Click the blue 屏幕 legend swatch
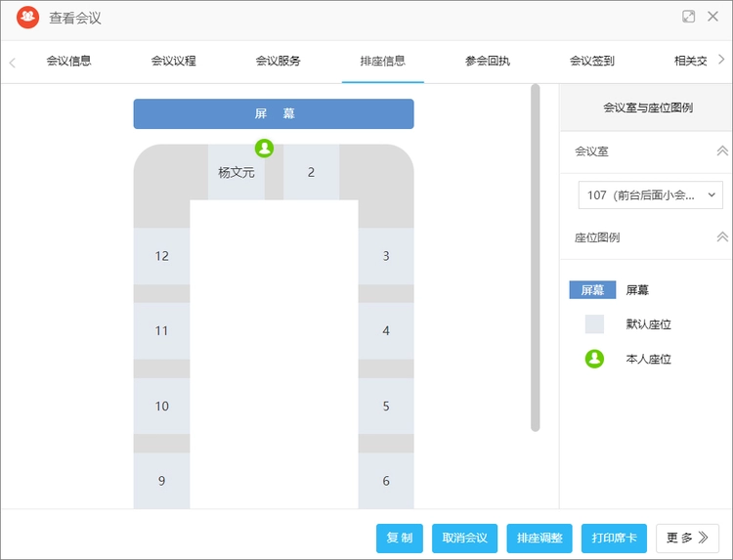Image resolution: width=733 pixels, height=560 pixels. tap(592, 290)
